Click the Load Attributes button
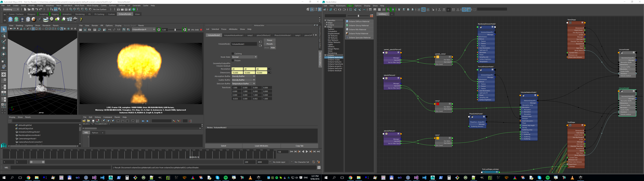644x181 pixels. (x=261, y=146)
